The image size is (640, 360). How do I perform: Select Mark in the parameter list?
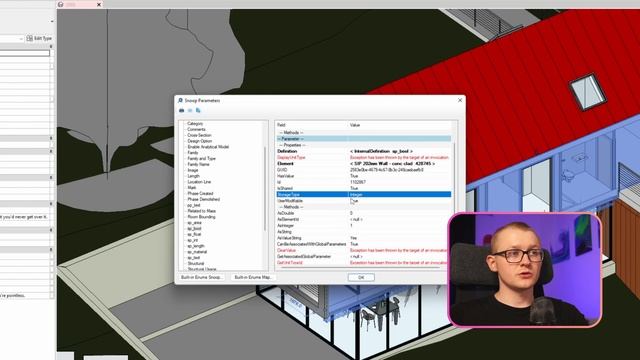(x=192, y=188)
